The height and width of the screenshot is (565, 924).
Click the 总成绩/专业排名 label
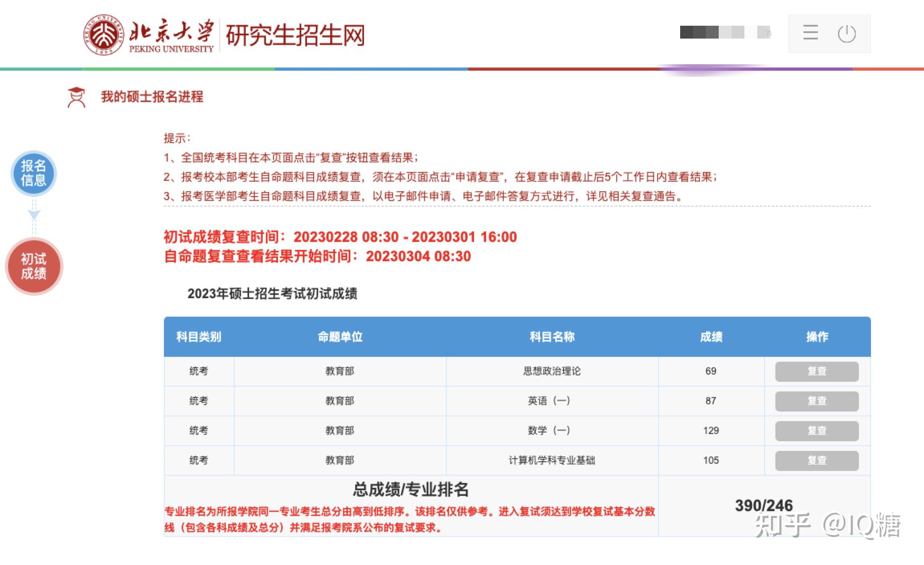click(411, 489)
